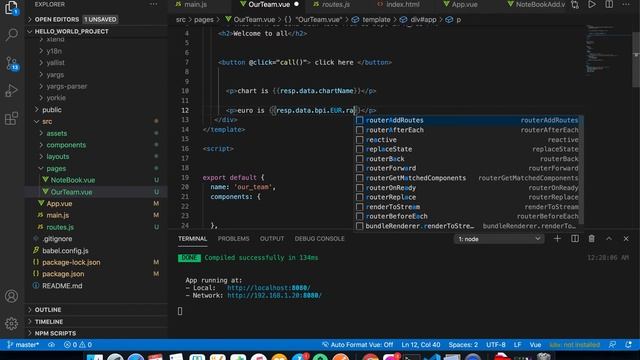Screen dimensions: 640x360
Task: Select routerBack suggestion
Action: point(468,159)
